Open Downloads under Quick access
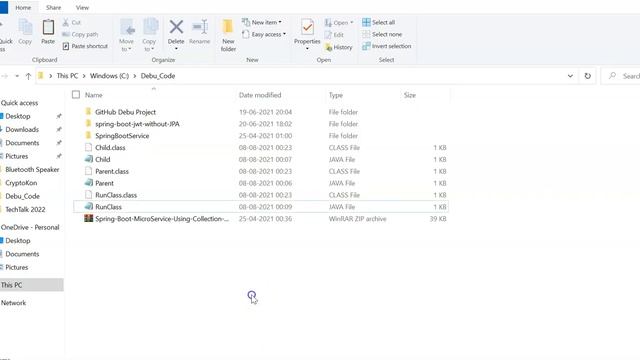The image size is (640, 360). pos(22,129)
